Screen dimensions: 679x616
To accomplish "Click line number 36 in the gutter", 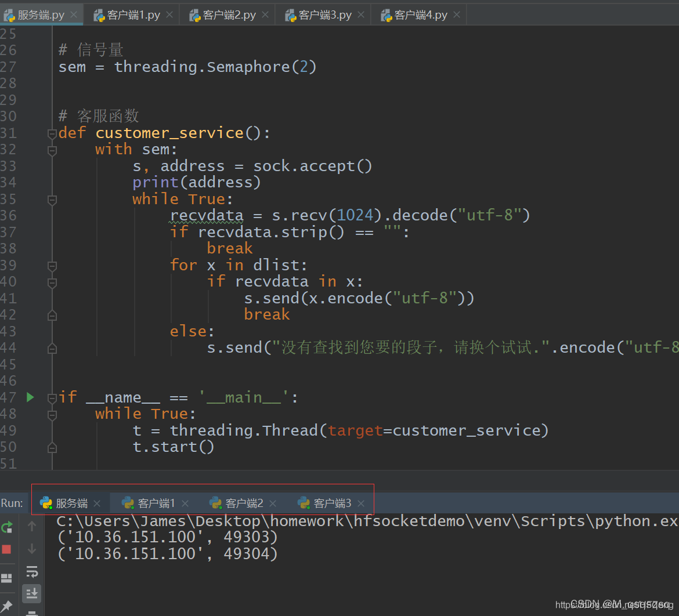I will tap(8, 215).
